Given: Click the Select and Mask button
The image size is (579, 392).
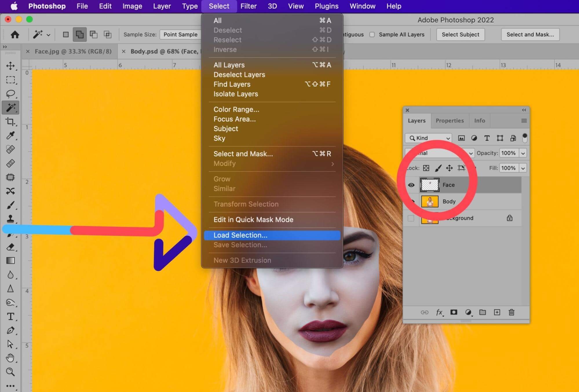Looking at the screenshot, I should coord(530,34).
